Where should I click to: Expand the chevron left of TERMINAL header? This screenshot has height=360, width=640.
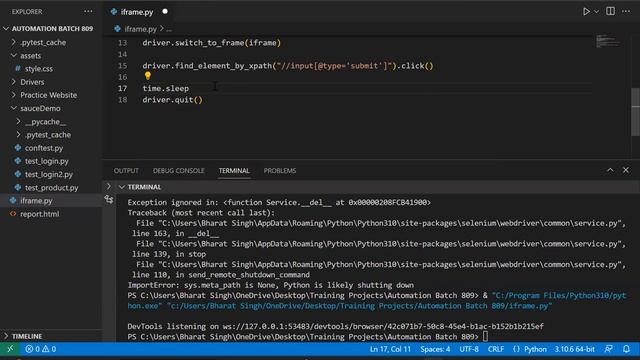[109, 187]
